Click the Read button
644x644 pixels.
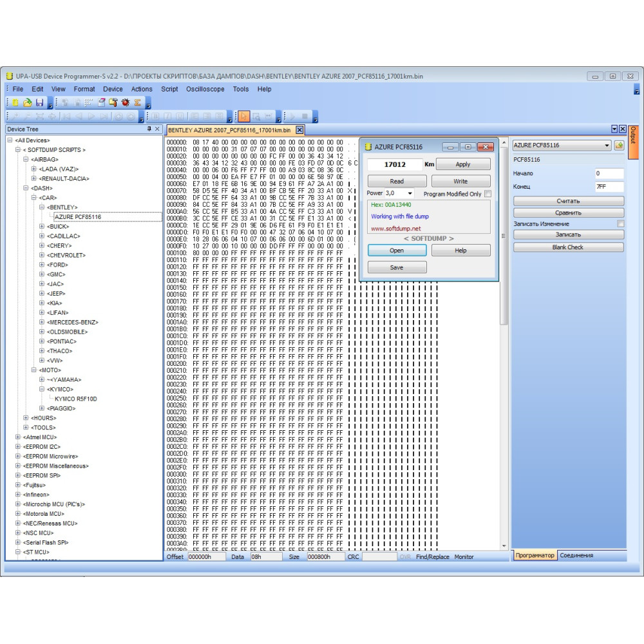click(397, 181)
